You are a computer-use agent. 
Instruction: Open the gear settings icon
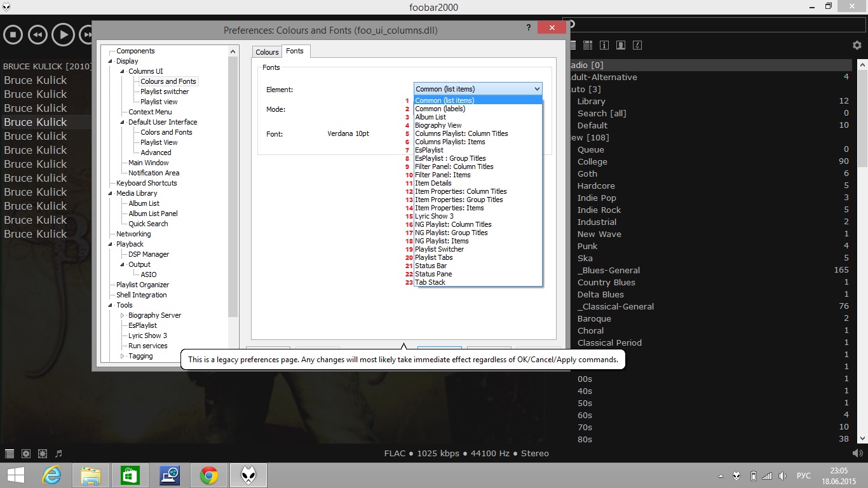point(857,45)
